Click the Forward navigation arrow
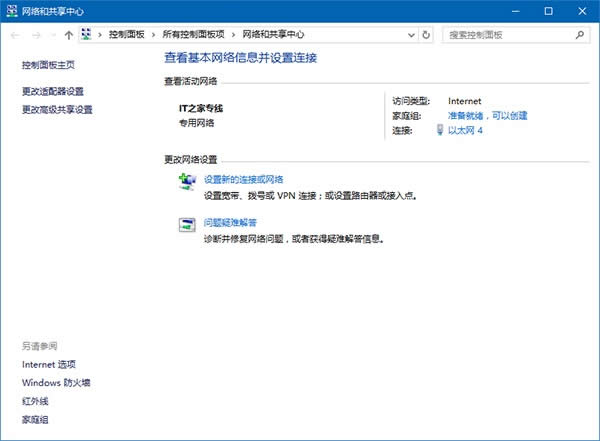 pos(36,34)
